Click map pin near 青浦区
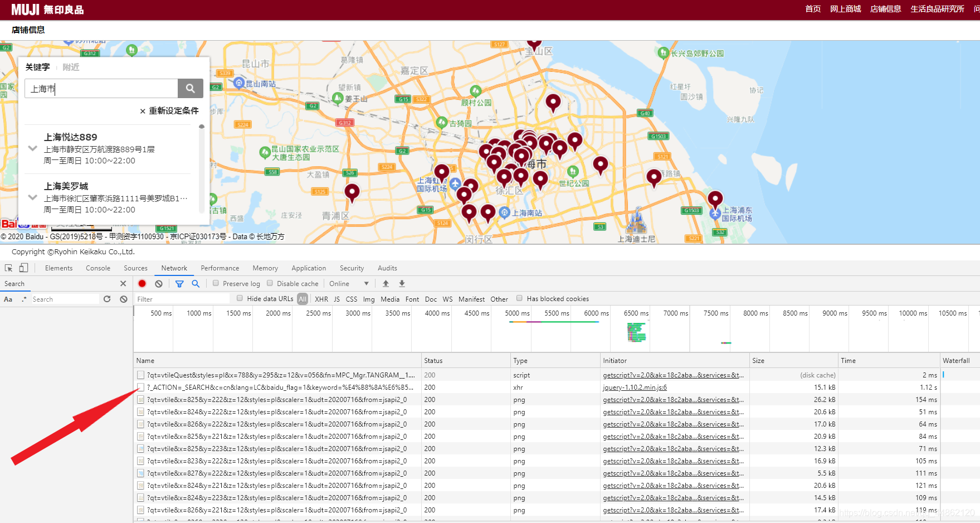This screenshot has width=980, height=523. point(352,192)
